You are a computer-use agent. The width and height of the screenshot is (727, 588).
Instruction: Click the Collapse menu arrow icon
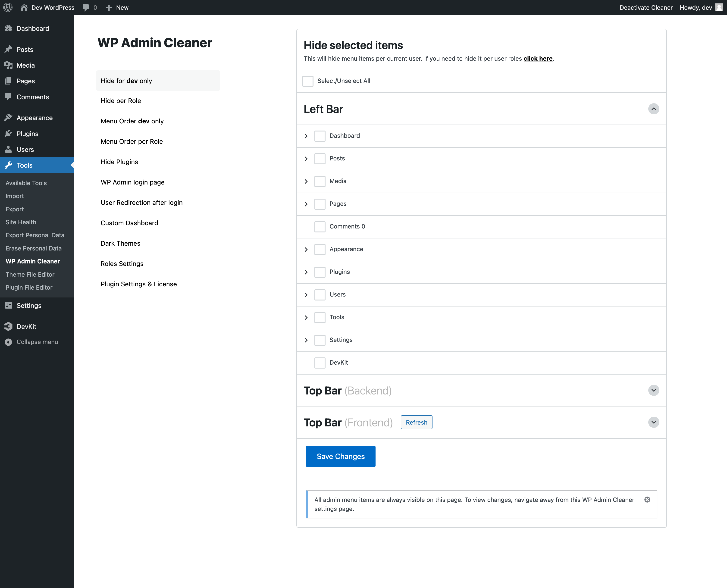(x=9, y=342)
